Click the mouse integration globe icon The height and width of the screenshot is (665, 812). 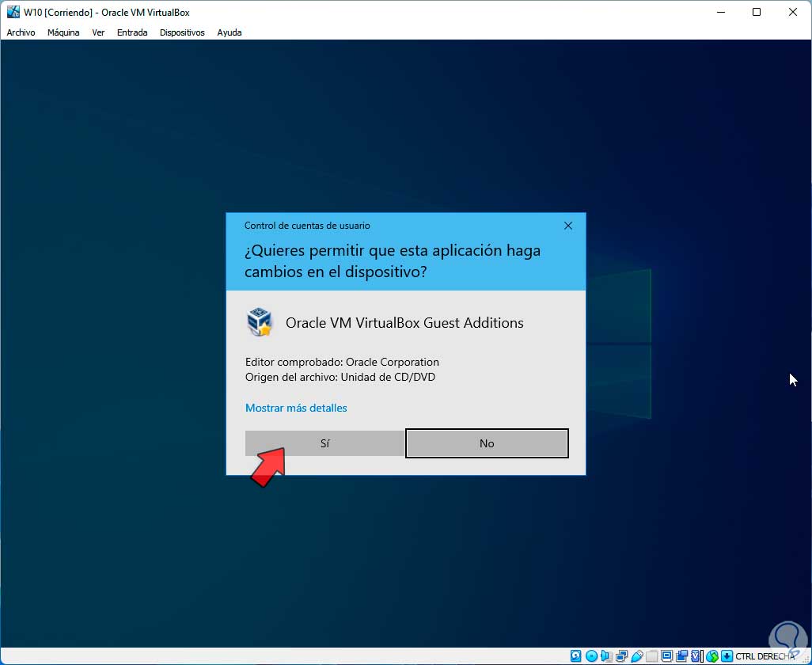(712, 656)
